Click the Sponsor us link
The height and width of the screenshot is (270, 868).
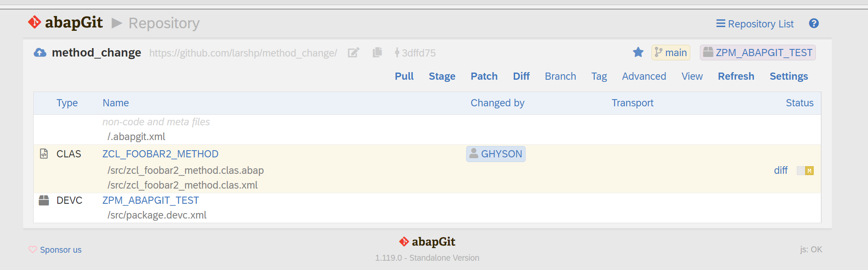61,249
